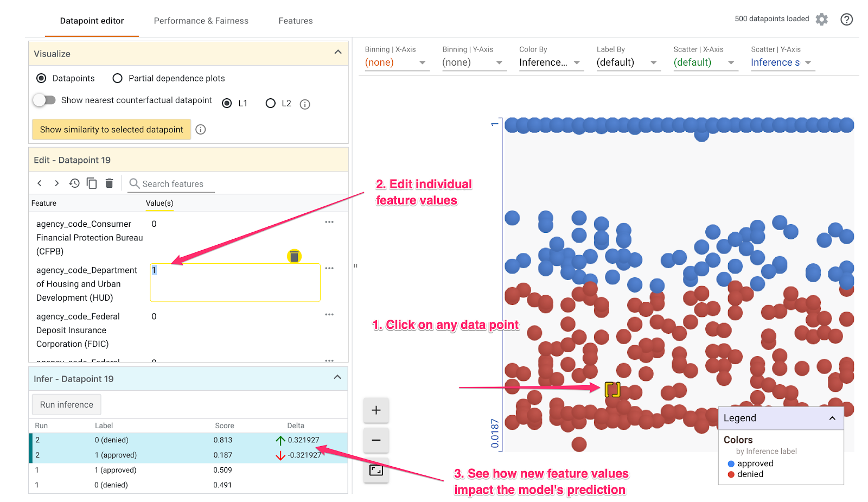Duplicate datapoint with copy icon
Image resolution: width=868 pixels, height=502 pixels.
click(x=92, y=183)
